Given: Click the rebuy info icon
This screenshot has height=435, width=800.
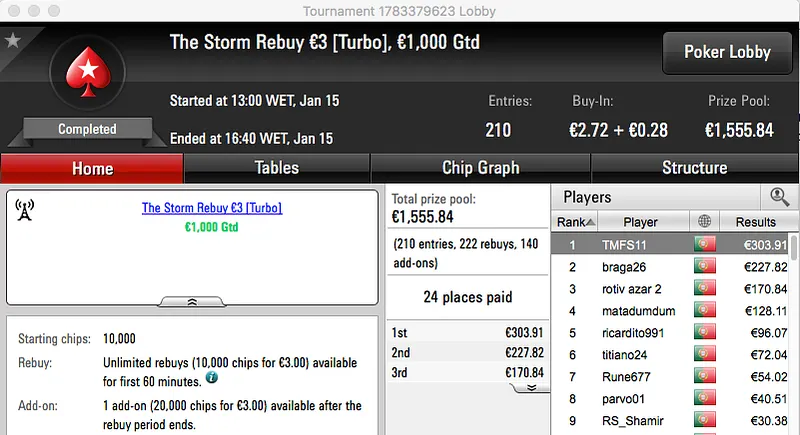Looking at the screenshot, I should (x=212, y=379).
